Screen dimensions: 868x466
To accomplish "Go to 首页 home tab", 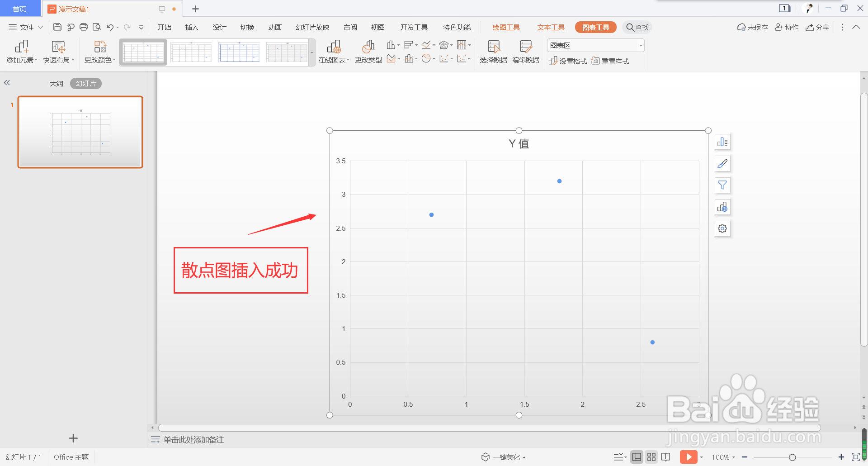I will [x=19, y=9].
